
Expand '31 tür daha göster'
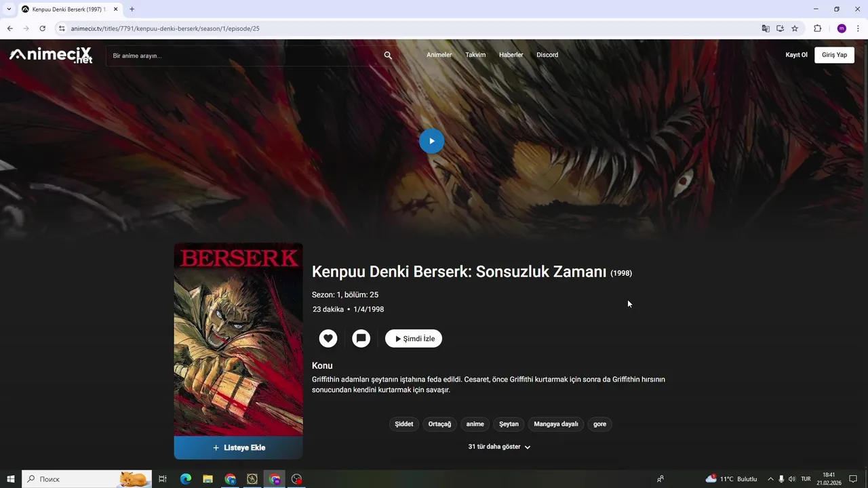point(499,447)
